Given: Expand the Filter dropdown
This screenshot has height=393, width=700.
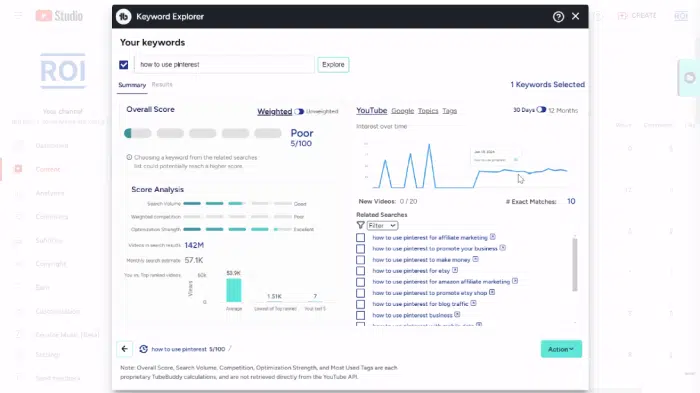Looking at the screenshot, I should (x=382, y=226).
